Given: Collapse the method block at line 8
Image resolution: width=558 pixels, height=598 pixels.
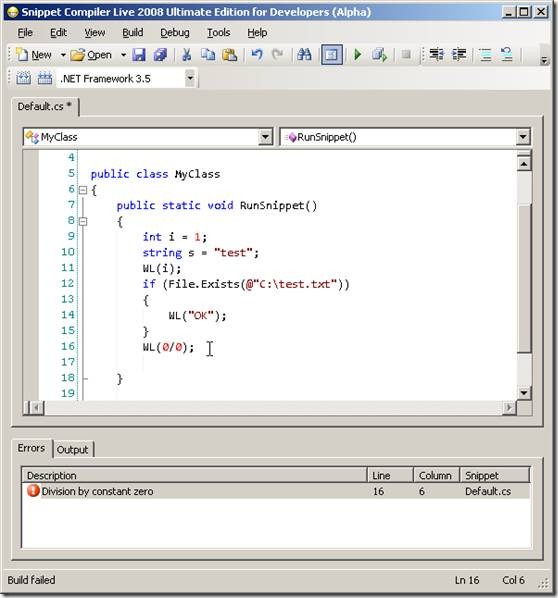Looking at the screenshot, I should coord(83,221).
